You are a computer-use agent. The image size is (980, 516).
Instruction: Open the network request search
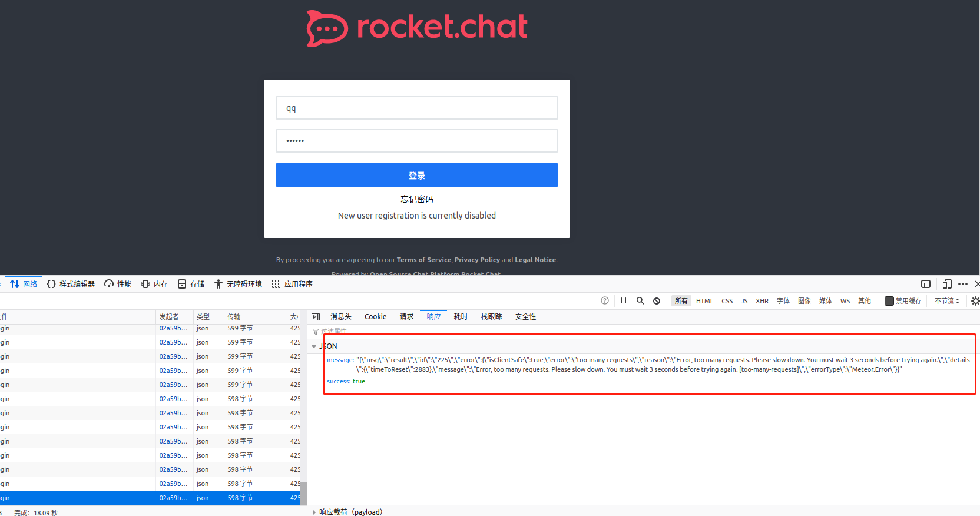[640, 300]
